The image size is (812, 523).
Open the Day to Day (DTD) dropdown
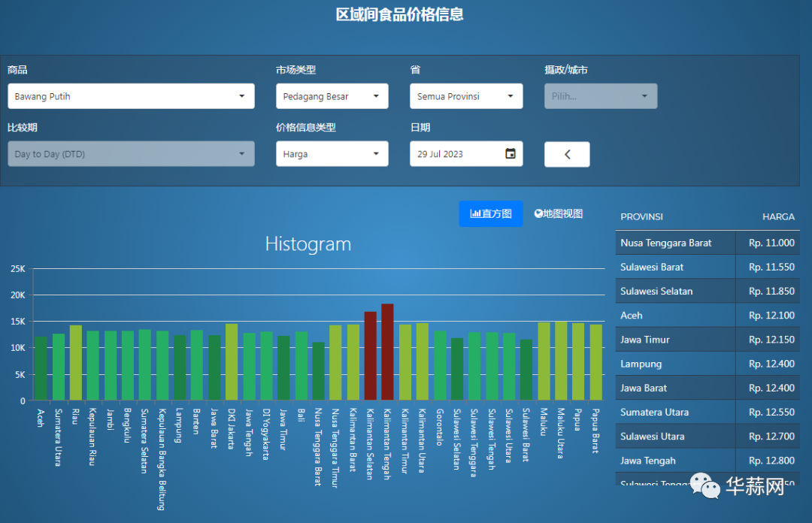[131, 154]
